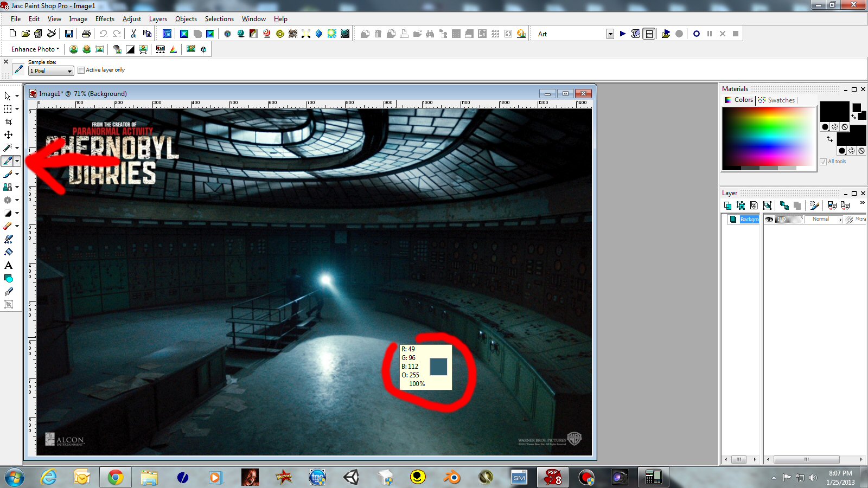Switch to the Swatches tab
Image resolution: width=868 pixels, height=488 pixels.
[x=776, y=100]
